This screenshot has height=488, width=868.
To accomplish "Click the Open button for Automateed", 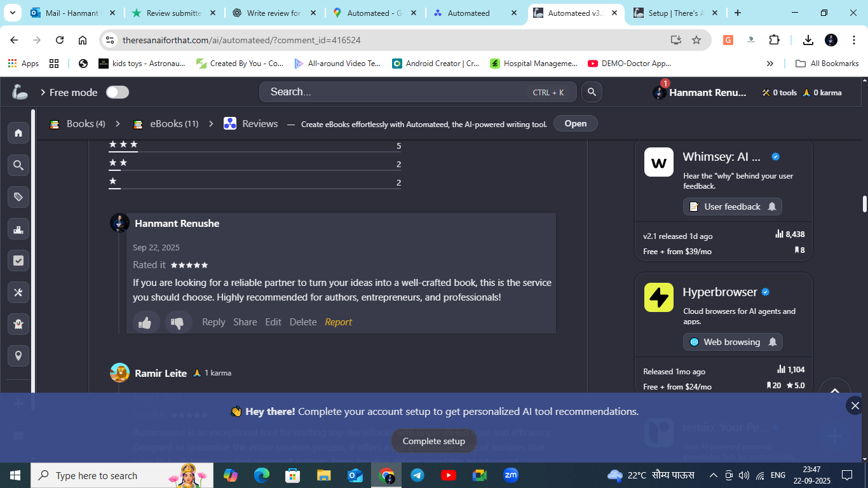I will click(x=576, y=123).
